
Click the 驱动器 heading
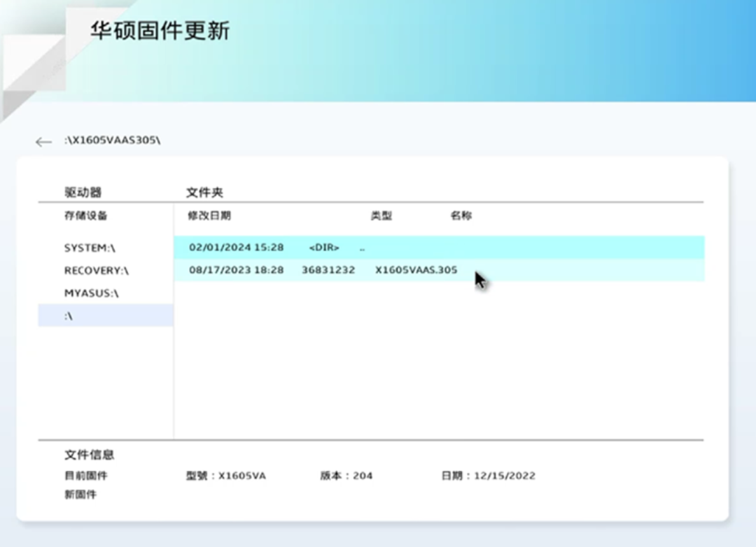pyautogui.click(x=83, y=192)
